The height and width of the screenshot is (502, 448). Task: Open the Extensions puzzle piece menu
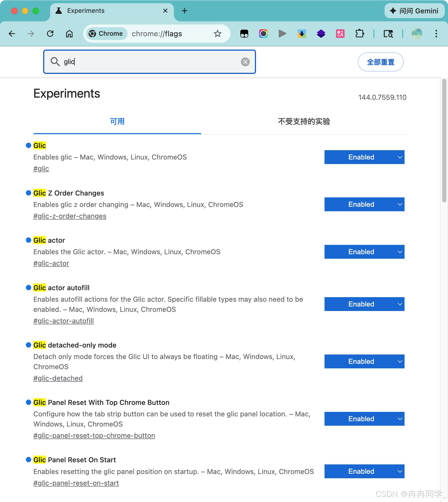point(359,34)
